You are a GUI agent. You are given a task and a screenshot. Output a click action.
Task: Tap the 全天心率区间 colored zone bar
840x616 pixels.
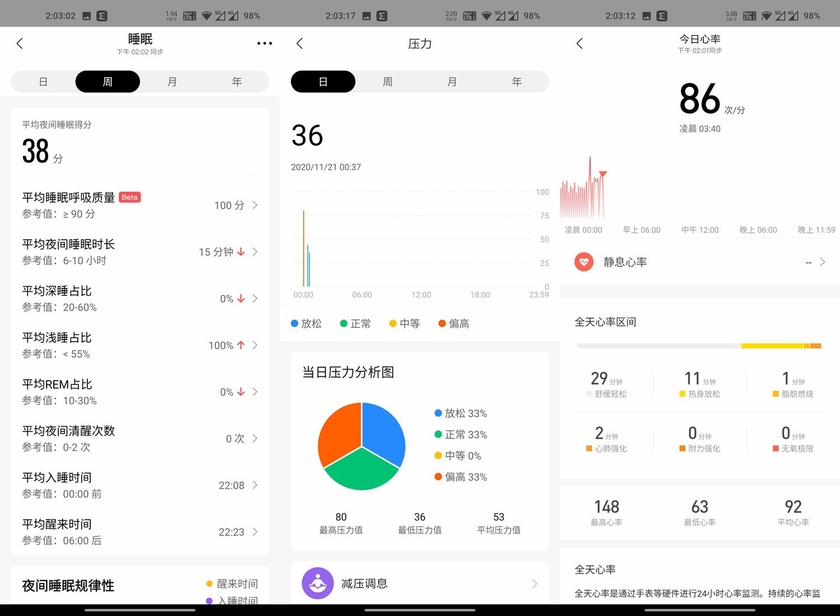699,346
